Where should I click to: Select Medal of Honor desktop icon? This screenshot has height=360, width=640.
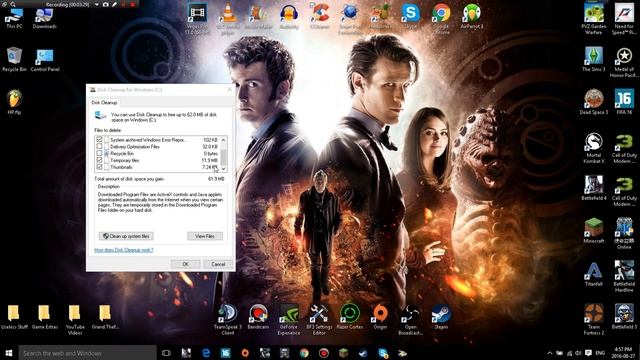tap(624, 62)
